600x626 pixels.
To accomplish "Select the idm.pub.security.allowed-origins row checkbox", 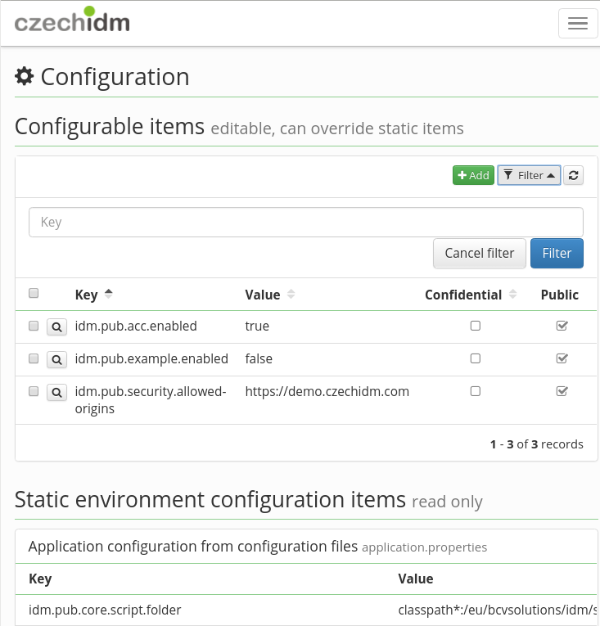I will 34,391.
